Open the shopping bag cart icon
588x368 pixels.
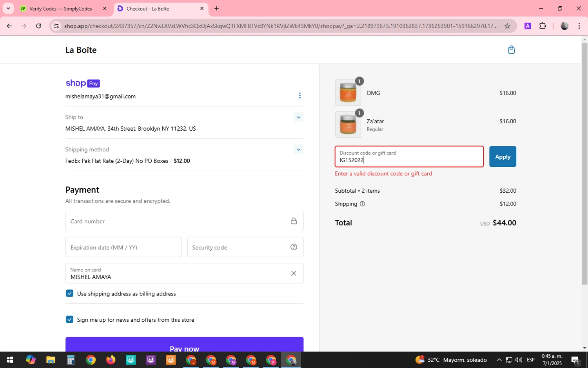511,50
